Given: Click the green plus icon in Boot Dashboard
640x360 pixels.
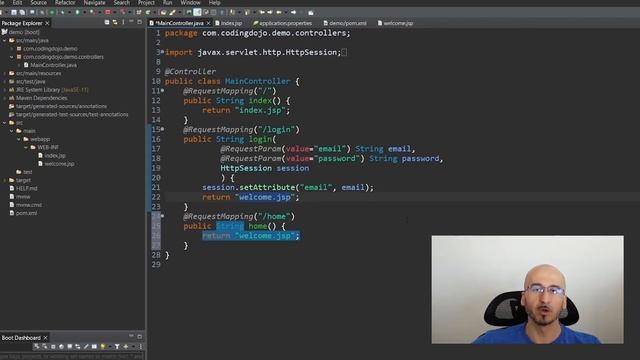Looking at the screenshot, I should point(126,347).
